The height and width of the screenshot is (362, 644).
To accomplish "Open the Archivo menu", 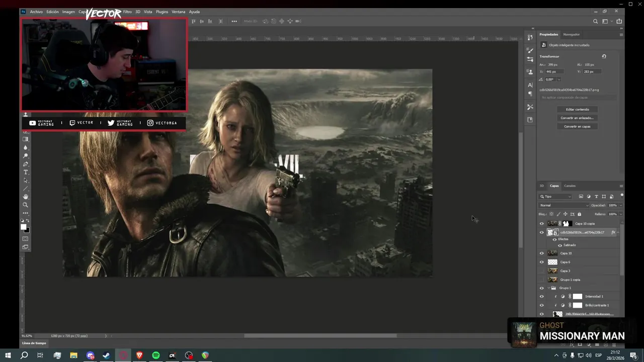I will [x=36, y=12].
